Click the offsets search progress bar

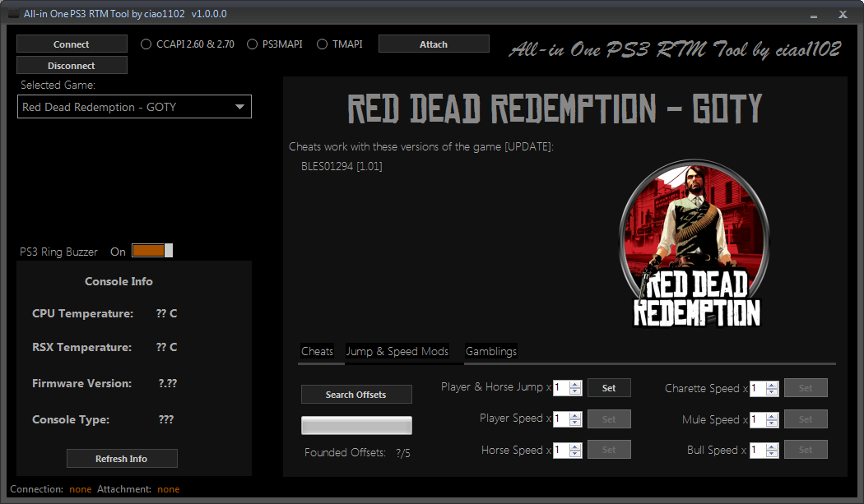[x=356, y=425]
